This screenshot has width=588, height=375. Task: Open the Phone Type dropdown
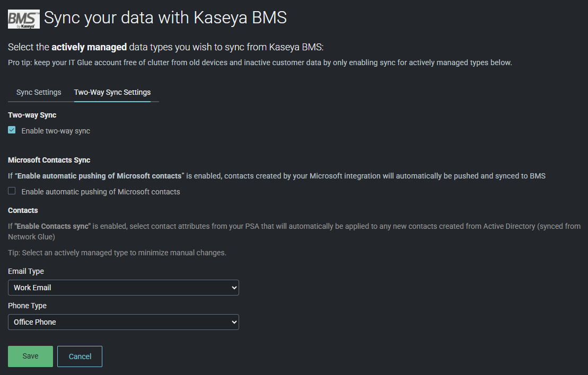pos(124,322)
